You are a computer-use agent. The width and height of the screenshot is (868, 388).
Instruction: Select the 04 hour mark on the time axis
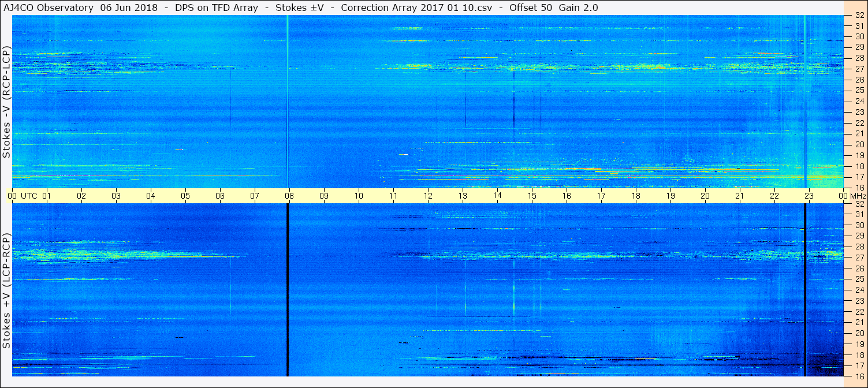(x=151, y=196)
